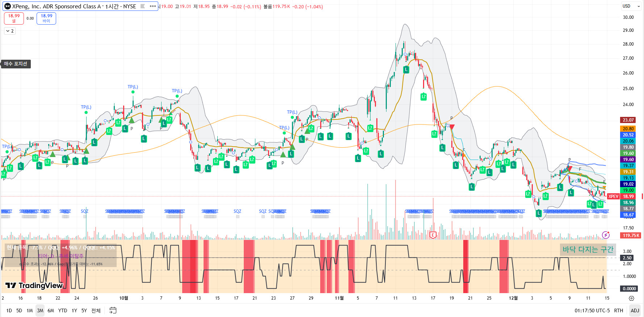Click the XPeng symbol logo icon

(7, 6)
